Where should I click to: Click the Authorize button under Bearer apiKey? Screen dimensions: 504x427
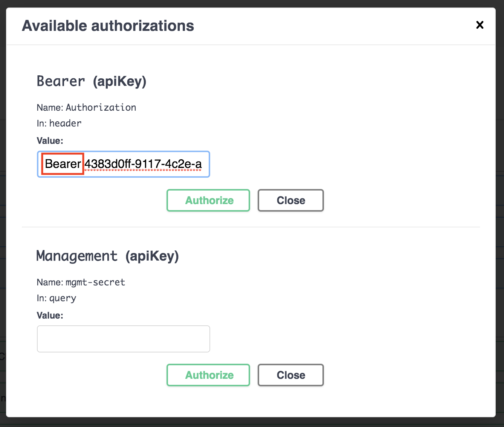pos(208,200)
